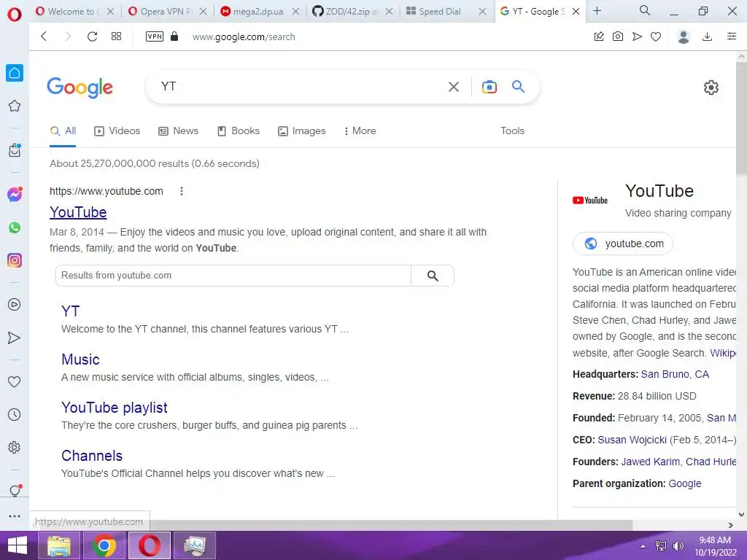Open the tab islands grid button
Viewport: 747px width, 560px height.
[116, 36]
